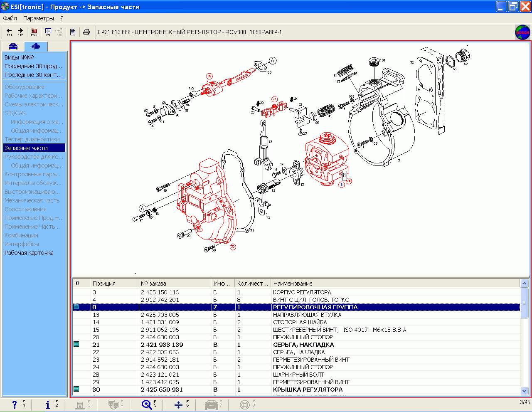Viewport: 532px width, 412px height.
Task: Select Виды №№ in sidebar
Action: pos(19,57)
